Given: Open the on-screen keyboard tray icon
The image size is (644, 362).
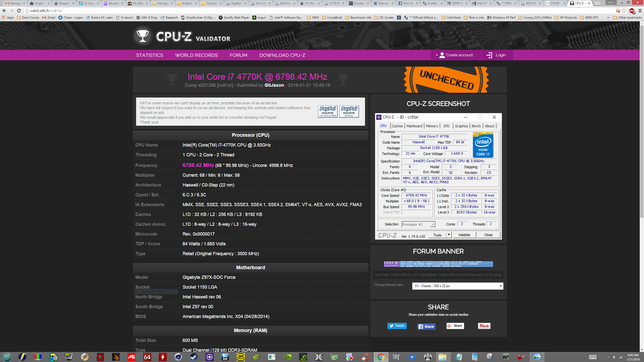Looking at the screenshot, I should (593, 357).
